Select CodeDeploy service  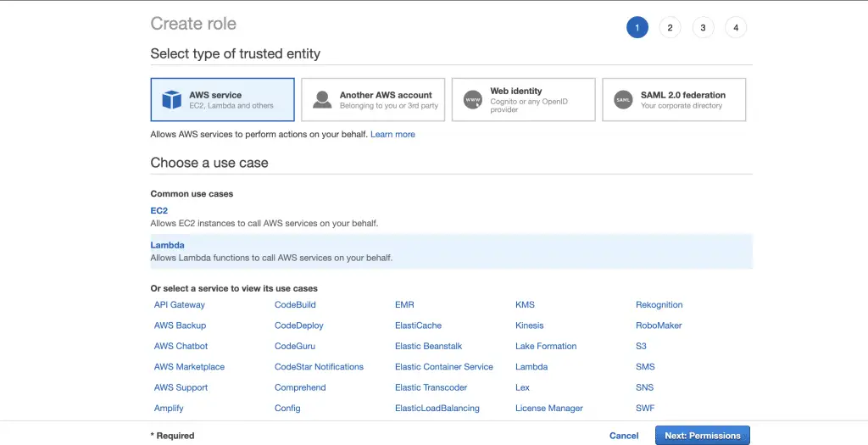point(299,325)
